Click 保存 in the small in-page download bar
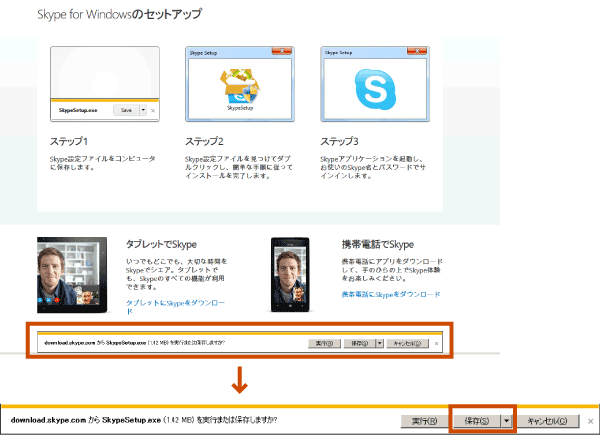Viewport: 600px width, 435px height. click(x=359, y=343)
